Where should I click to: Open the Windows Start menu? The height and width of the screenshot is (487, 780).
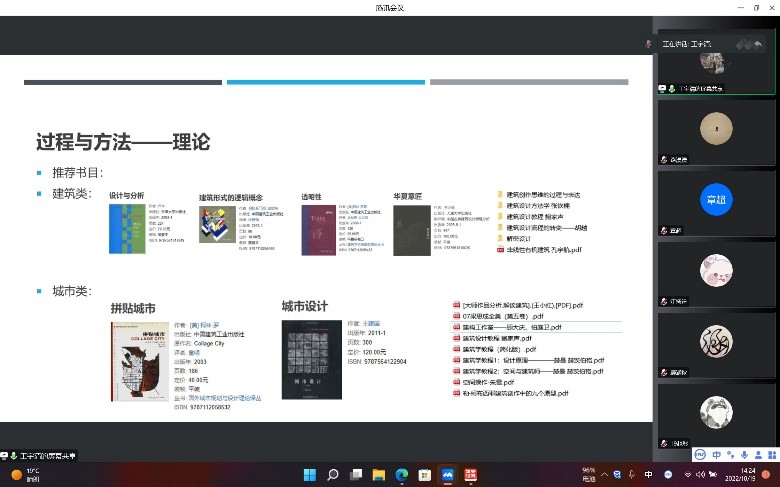click(x=309, y=474)
